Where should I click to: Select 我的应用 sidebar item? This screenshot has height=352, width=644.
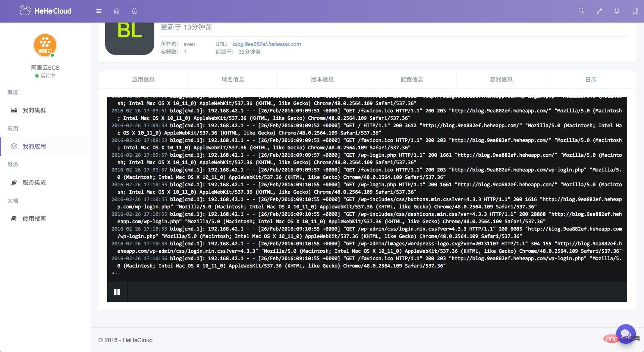(x=34, y=146)
